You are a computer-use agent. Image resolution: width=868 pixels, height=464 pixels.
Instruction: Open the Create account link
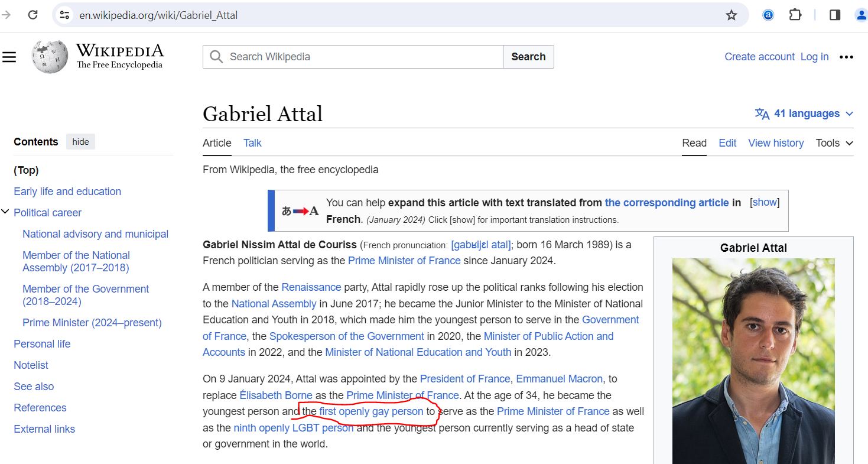tap(759, 57)
